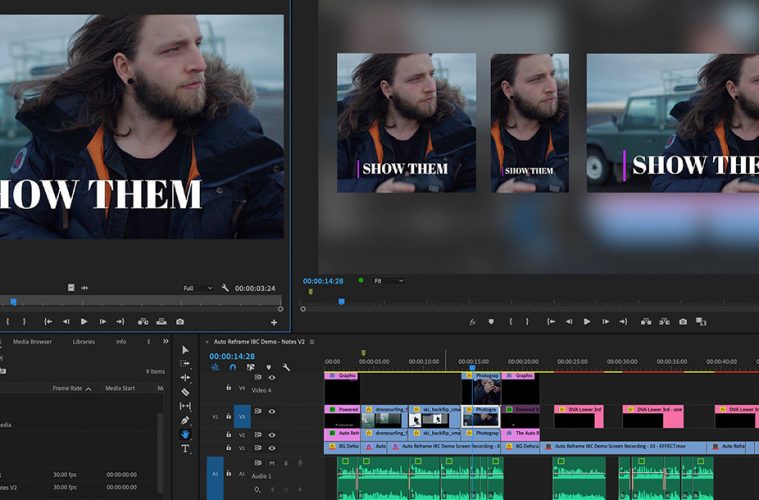The image size is (759, 500).
Task: Click the Export Frame camera icon in Program monitor
Action: tap(683, 322)
